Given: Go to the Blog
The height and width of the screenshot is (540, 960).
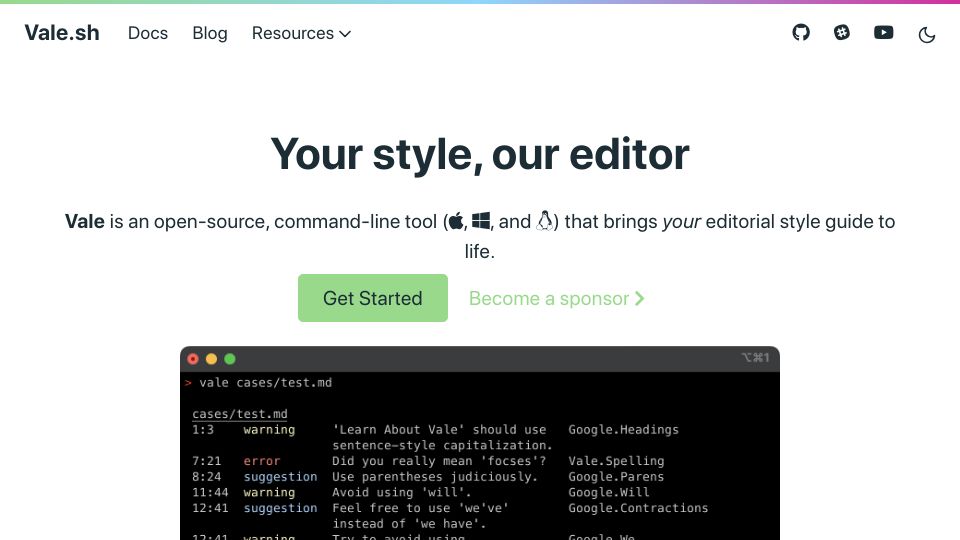Looking at the screenshot, I should click(210, 33).
